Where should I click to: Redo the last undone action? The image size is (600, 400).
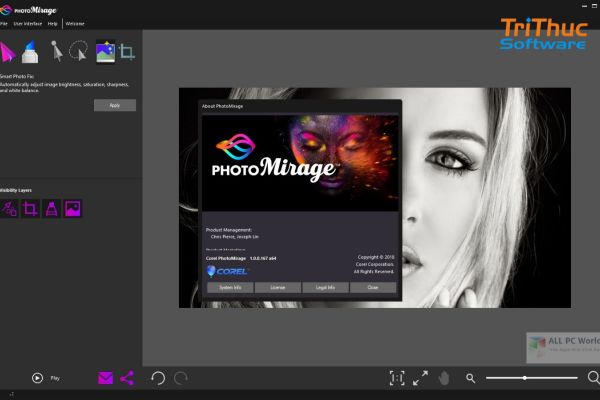coord(180,378)
